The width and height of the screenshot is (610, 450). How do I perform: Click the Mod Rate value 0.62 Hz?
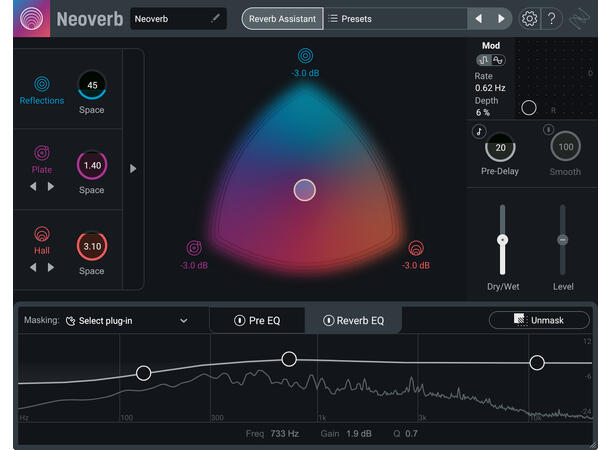click(490, 88)
